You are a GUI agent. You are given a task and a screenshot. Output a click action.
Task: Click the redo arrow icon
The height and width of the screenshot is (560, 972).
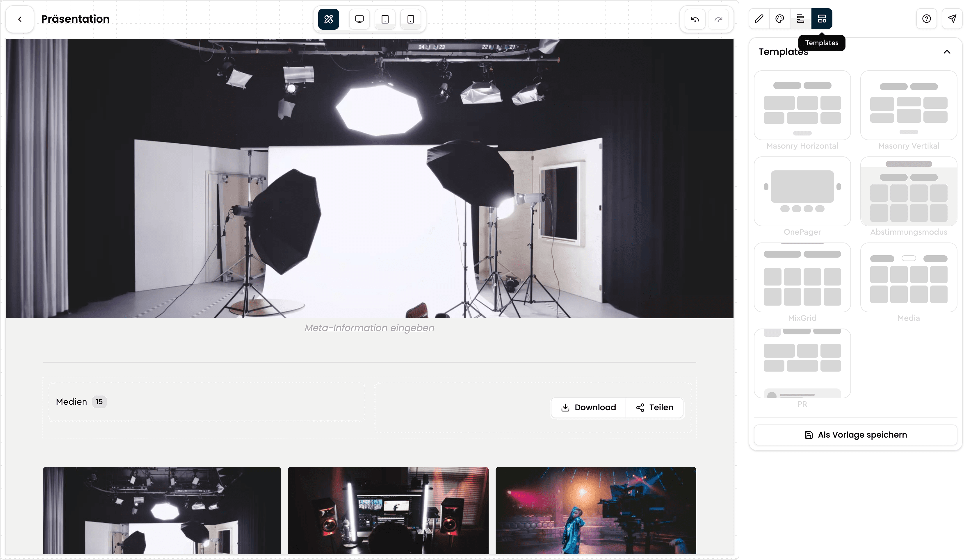pyautogui.click(x=718, y=19)
